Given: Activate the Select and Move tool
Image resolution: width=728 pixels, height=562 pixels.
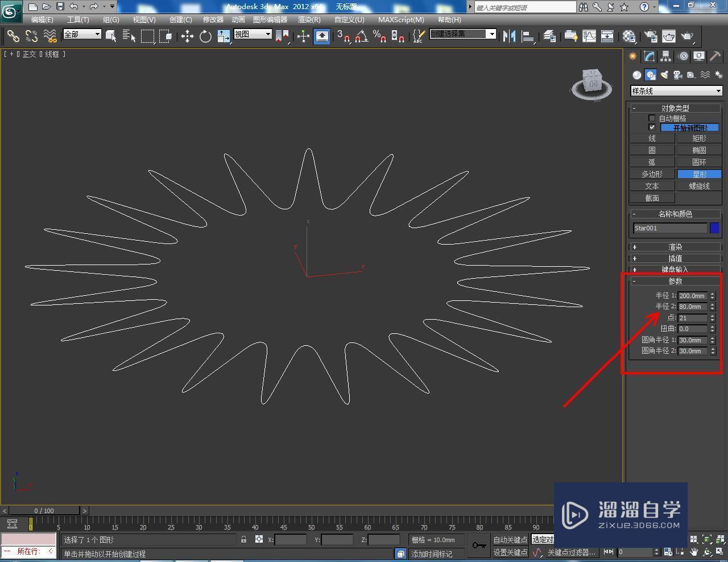Looking at the screenshot, I should click(x=187, y=36).
